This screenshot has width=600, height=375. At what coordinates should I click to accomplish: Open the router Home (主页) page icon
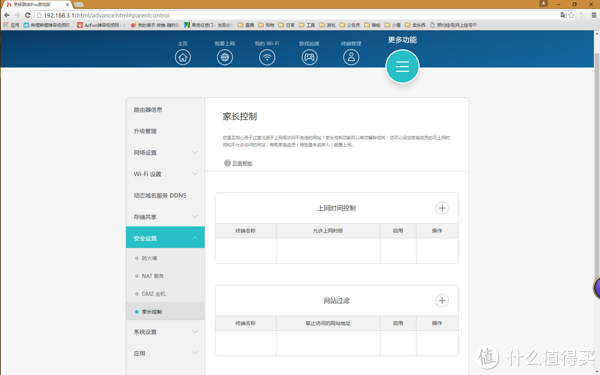click(x=183, y=57)
